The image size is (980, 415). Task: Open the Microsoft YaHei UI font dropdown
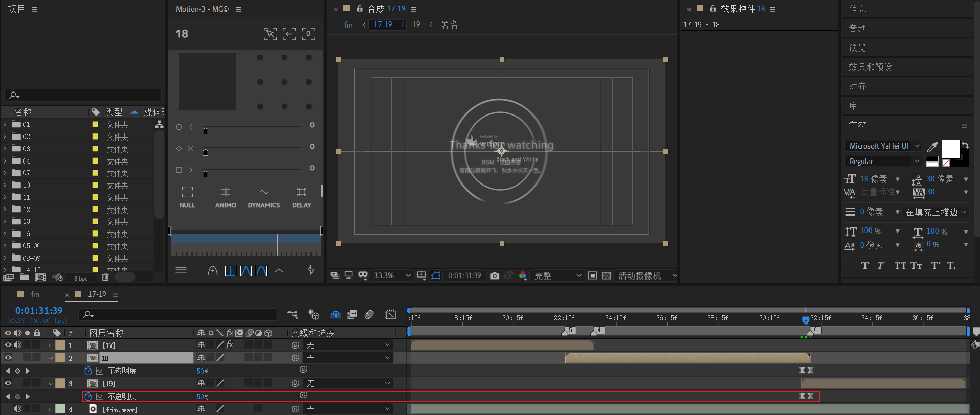tap(883, 146)
